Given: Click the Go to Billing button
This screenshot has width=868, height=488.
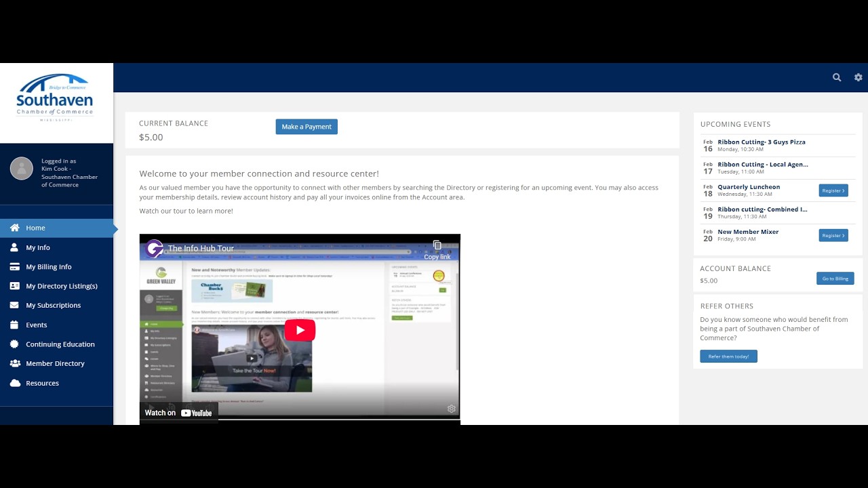Looking at the screenshot, I should click(x=835, y=279).
